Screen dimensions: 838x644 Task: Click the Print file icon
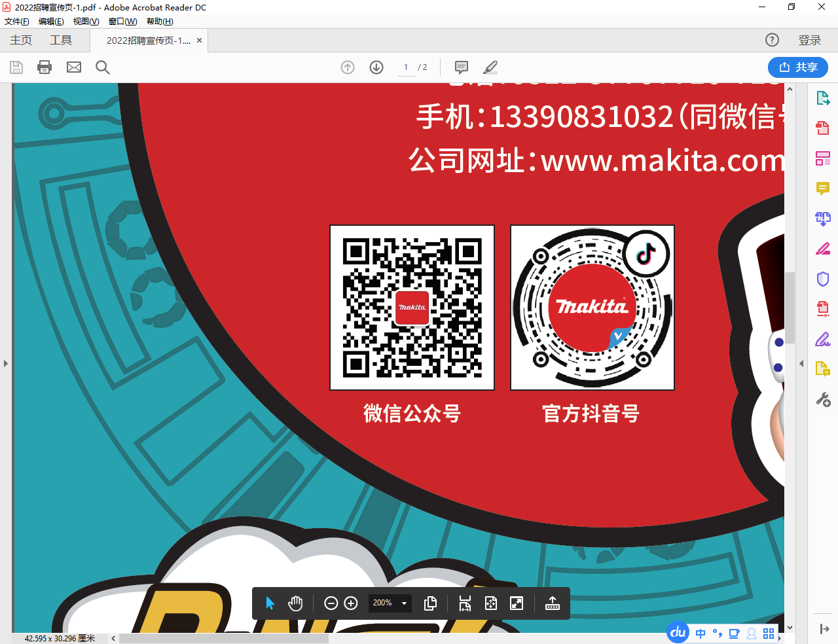45,67
